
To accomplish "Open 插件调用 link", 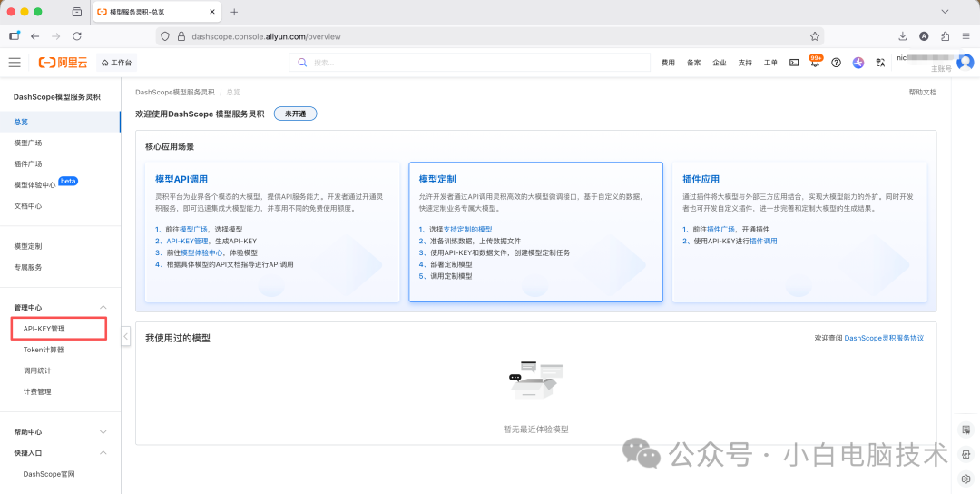I will [x=763, y=241].
